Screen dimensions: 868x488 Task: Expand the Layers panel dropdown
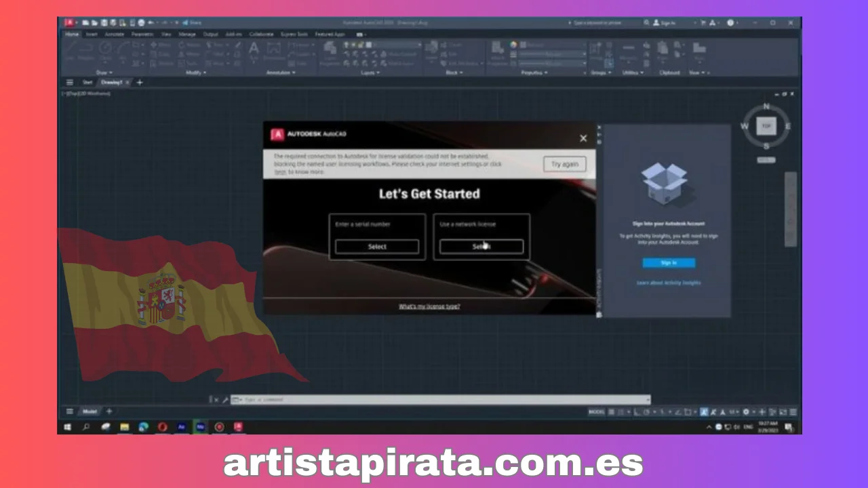[x=370, y=73]
